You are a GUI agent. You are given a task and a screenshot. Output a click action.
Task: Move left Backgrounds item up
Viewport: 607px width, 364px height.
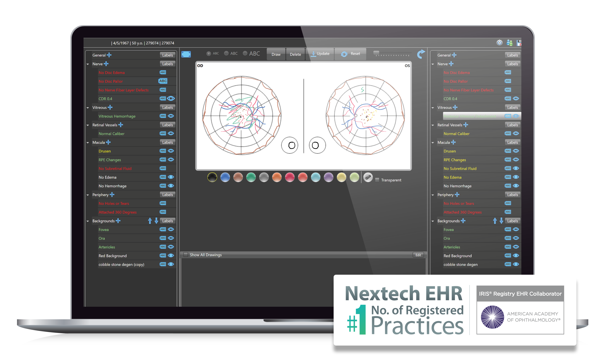pos(150,221)
